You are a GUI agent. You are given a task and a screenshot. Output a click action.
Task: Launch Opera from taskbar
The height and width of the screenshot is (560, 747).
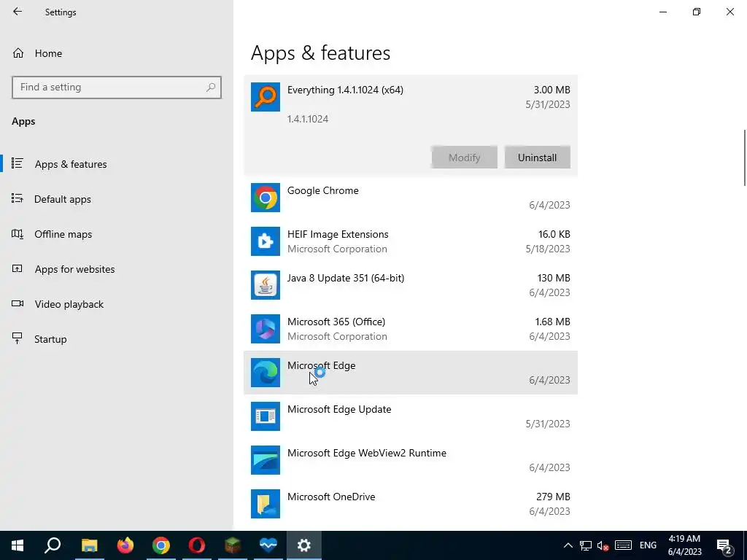coord(197,545)
